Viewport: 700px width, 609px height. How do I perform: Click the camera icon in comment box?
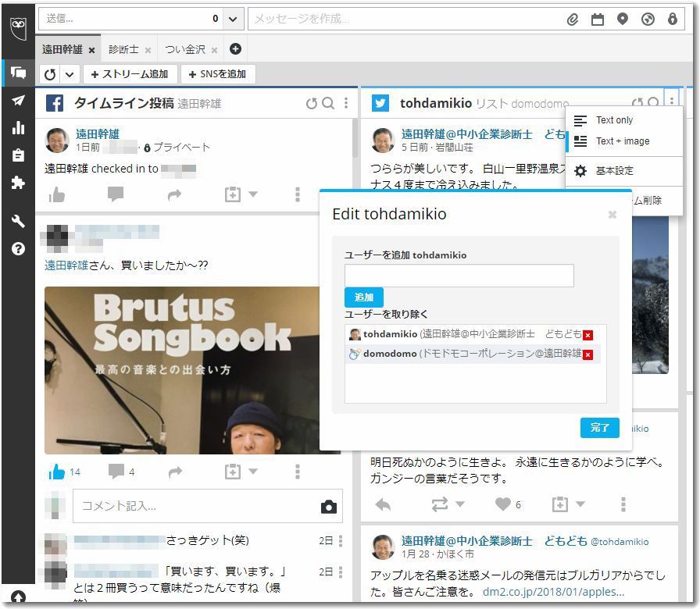329,507
